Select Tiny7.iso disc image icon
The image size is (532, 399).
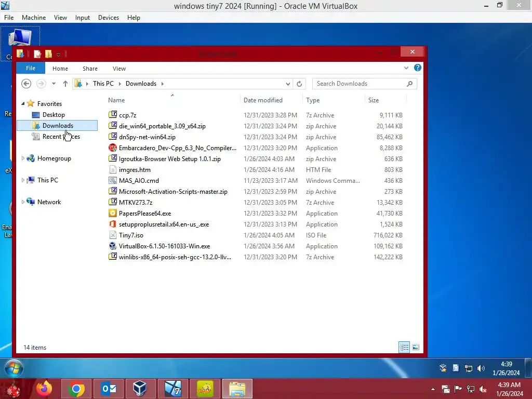[x=113, y=235]
